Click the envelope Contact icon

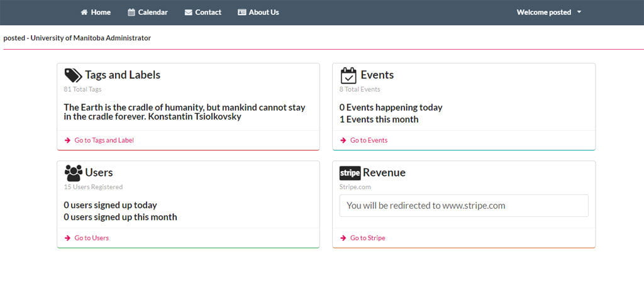[189, 13]
